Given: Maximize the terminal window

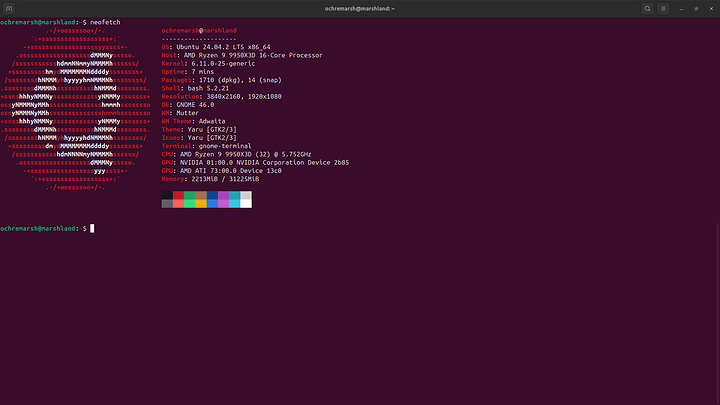Looking at the screenshot, I should click(x=695, y=7).
